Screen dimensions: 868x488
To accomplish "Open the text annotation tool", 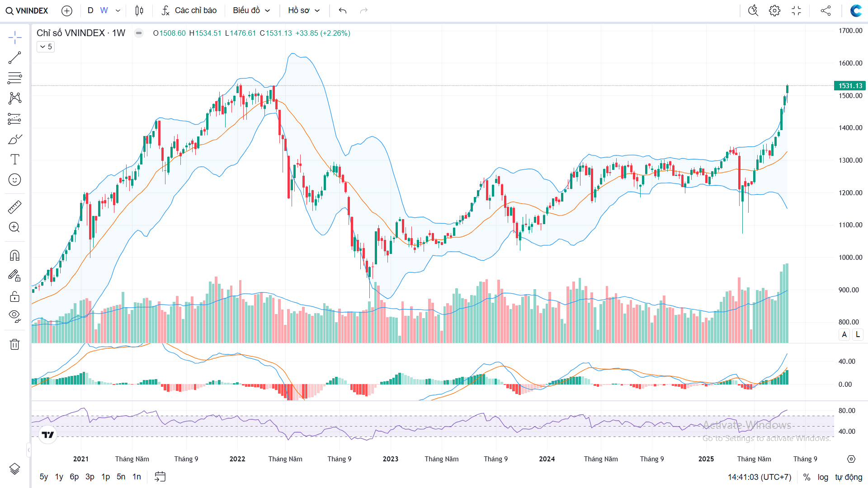I will click(x=14, y=160).
